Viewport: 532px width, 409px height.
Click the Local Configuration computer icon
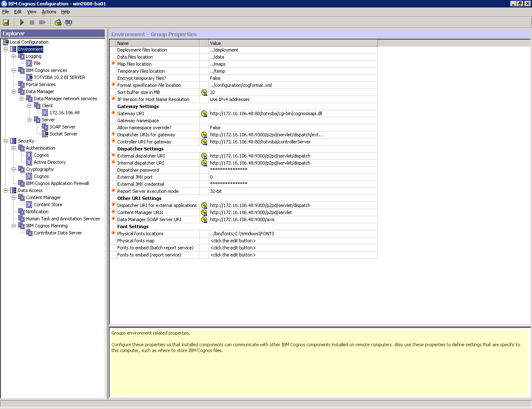point(6,42)
